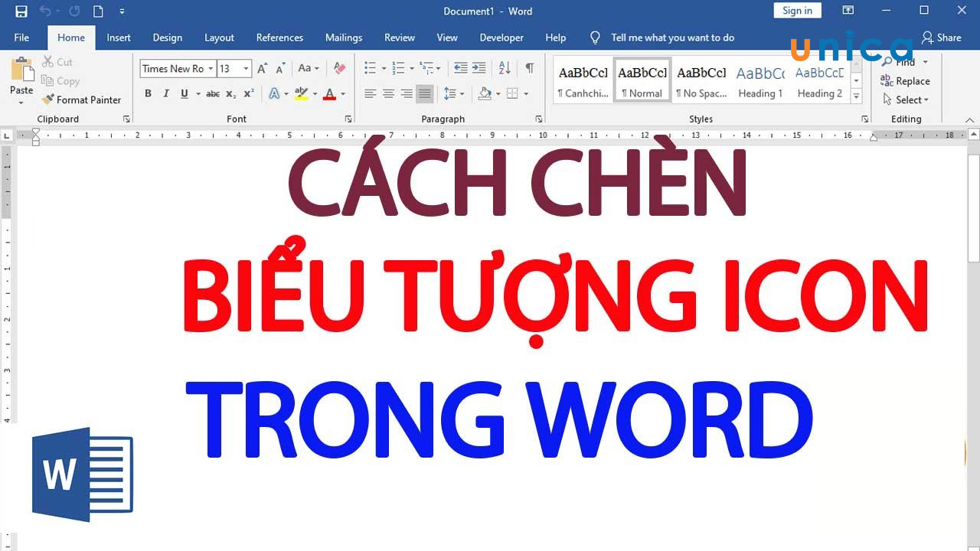Viewport: 980px width, 551px height.
Task: Apply the No Spacing style
Action: 701,80
